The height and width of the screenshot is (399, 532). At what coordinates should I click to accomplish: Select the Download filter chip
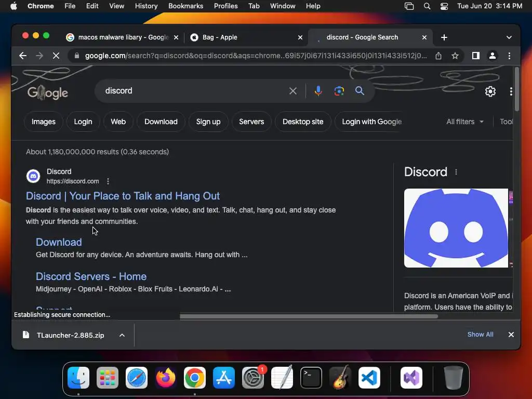tap(161, 122)
